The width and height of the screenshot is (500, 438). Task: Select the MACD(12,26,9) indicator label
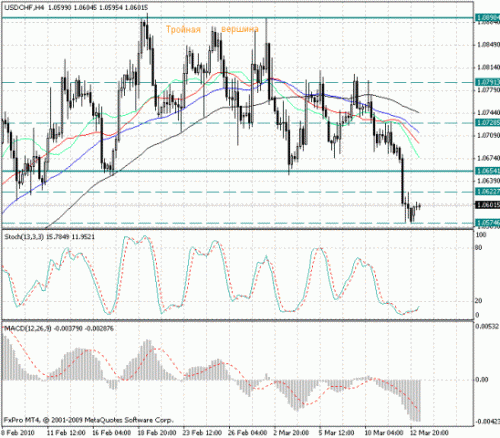(27, 329)
